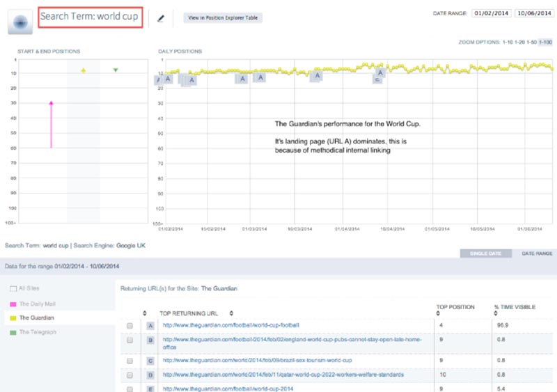The height and width of the screenshot is (392, 557).
Task: Sort using arrows left of URL column
Action: tap(145, 313)
